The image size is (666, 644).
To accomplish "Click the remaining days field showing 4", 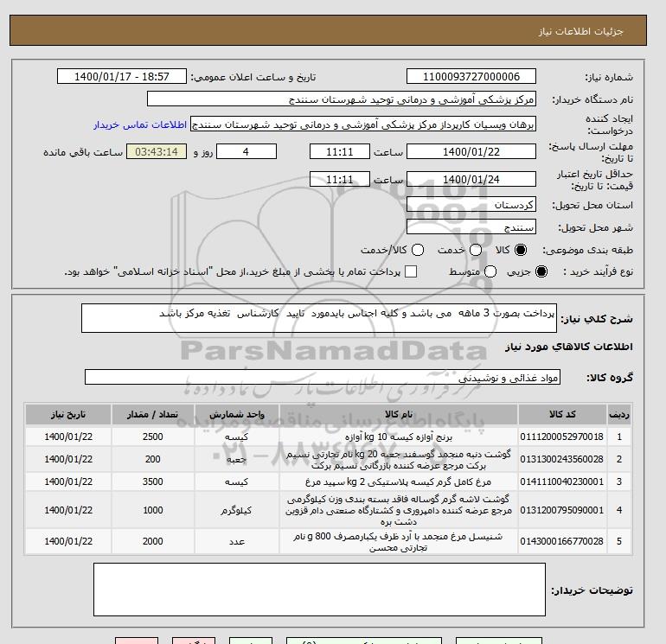I will (247, 151).
